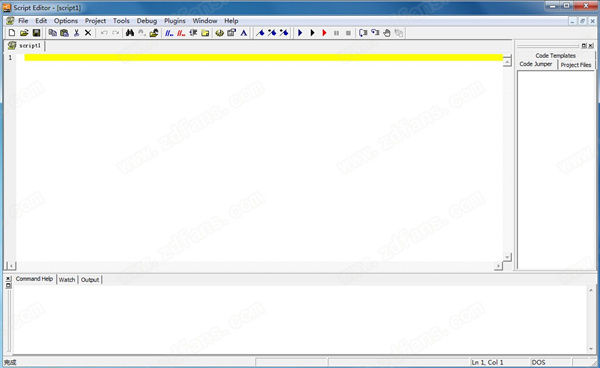This screenshot has height=368, width=600.
Task: Click editor vertical scrollbar down arrow
Action: (507, 257)
